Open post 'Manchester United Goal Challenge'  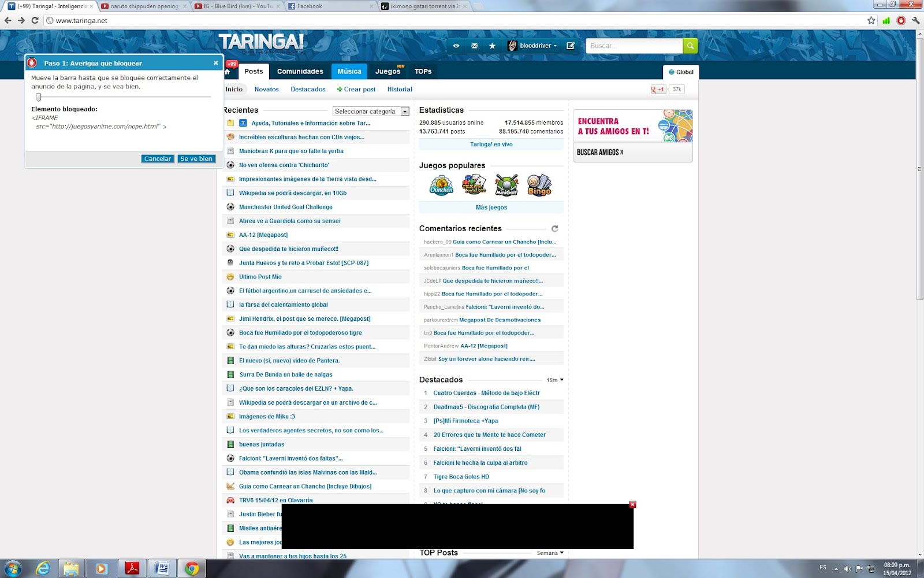click(286, 207)
